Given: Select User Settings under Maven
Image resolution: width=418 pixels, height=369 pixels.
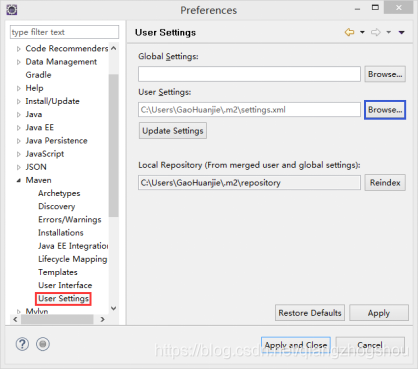Looking at the screenshot, I should (63, 298).
